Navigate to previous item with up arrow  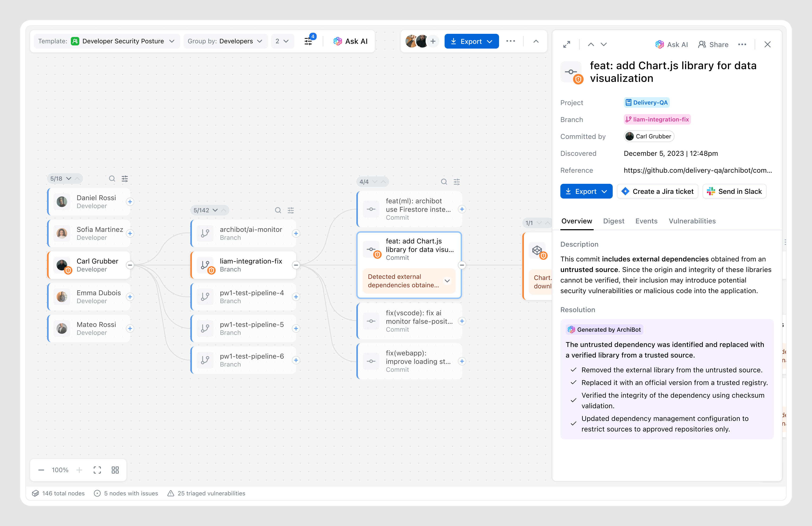(591, 45)
